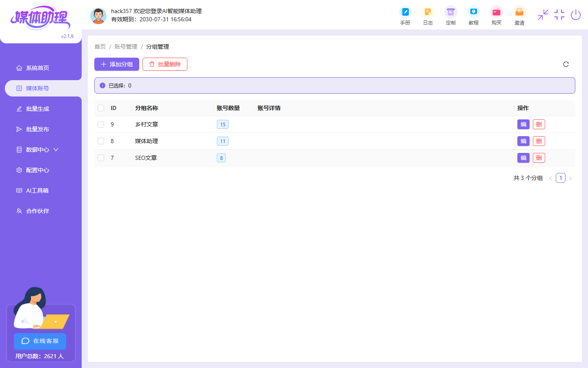The image size is (588, 368).
Task: Toggle the select-all header checkbox
Action: coord(101,108)
